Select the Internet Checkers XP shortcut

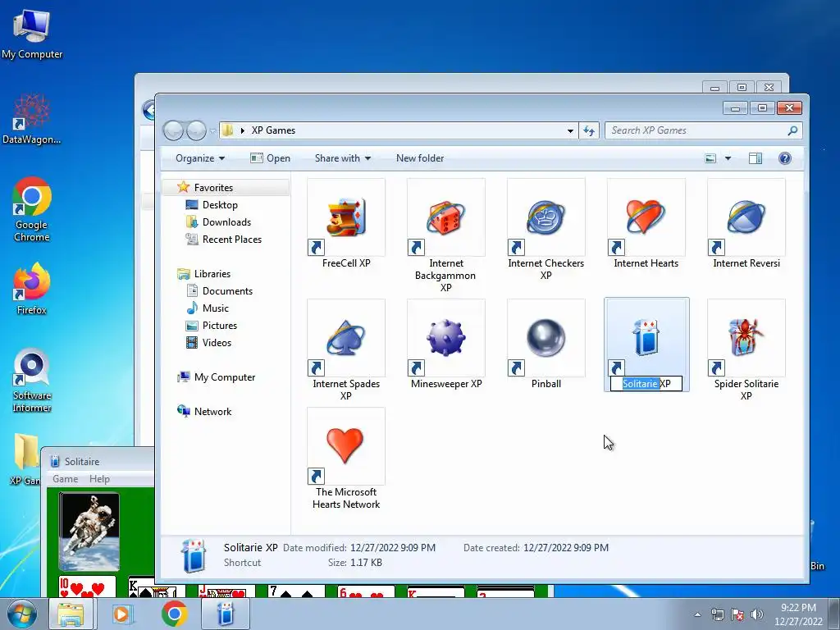tap(546, 231)
